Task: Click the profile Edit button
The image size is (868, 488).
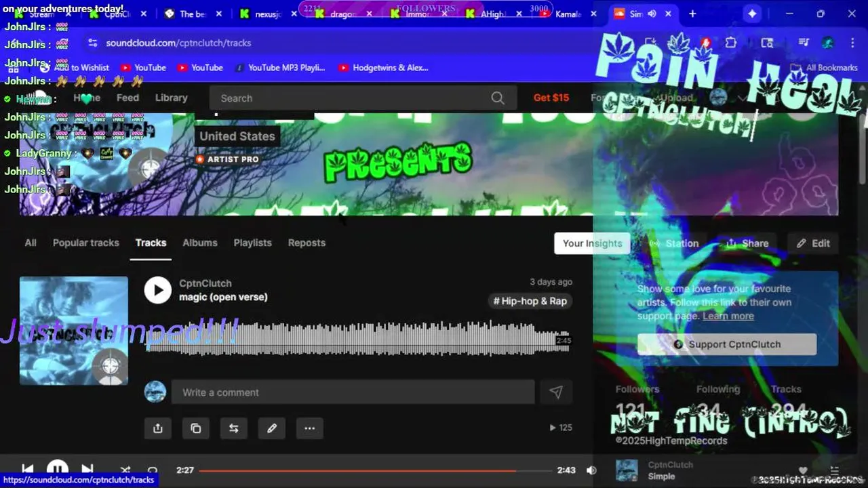Action: pos(813,243)
